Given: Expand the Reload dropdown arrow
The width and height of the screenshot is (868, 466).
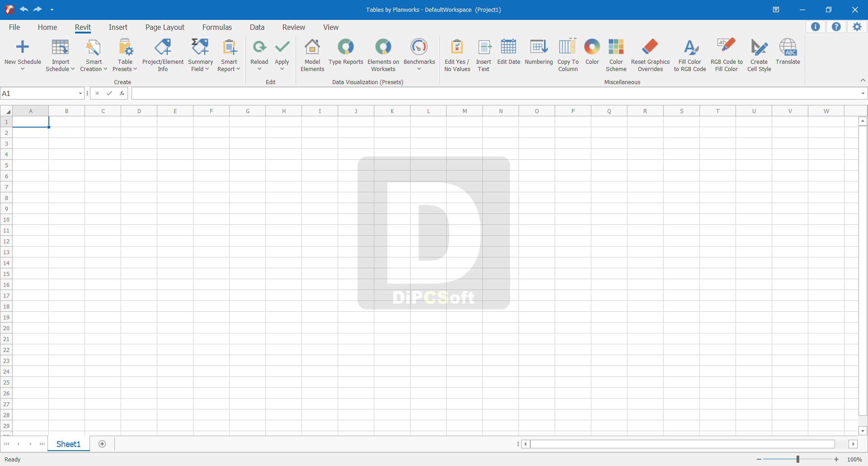Looking at the screenshot, I should point(259,69).
